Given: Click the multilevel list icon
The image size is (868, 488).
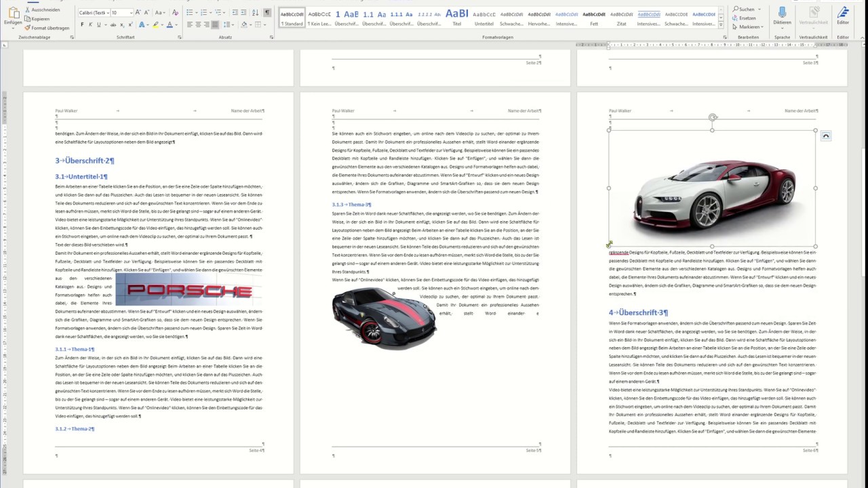Looking at the screenshot, I should pos(218,12).
